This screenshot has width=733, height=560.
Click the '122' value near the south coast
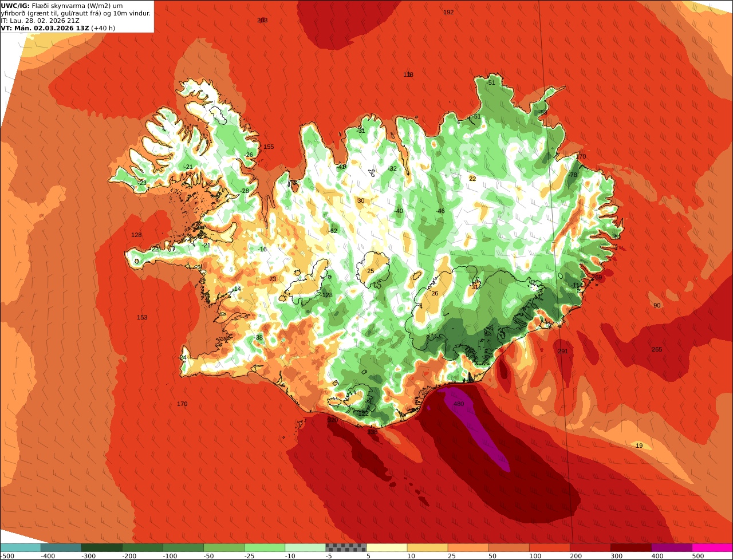point(363,413)
